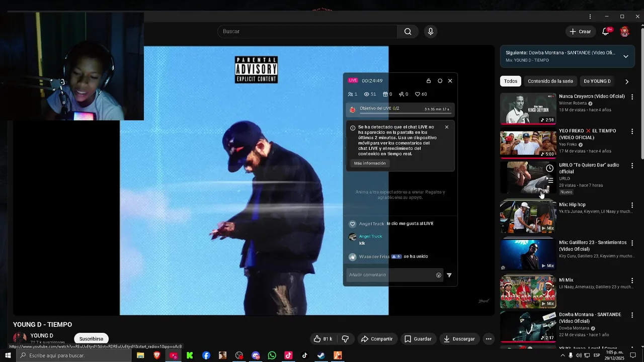The width and height of the screenshot is (644, 362).
Task: Dismiss the chat LIVE warning notice
Action: pos(447,127)
